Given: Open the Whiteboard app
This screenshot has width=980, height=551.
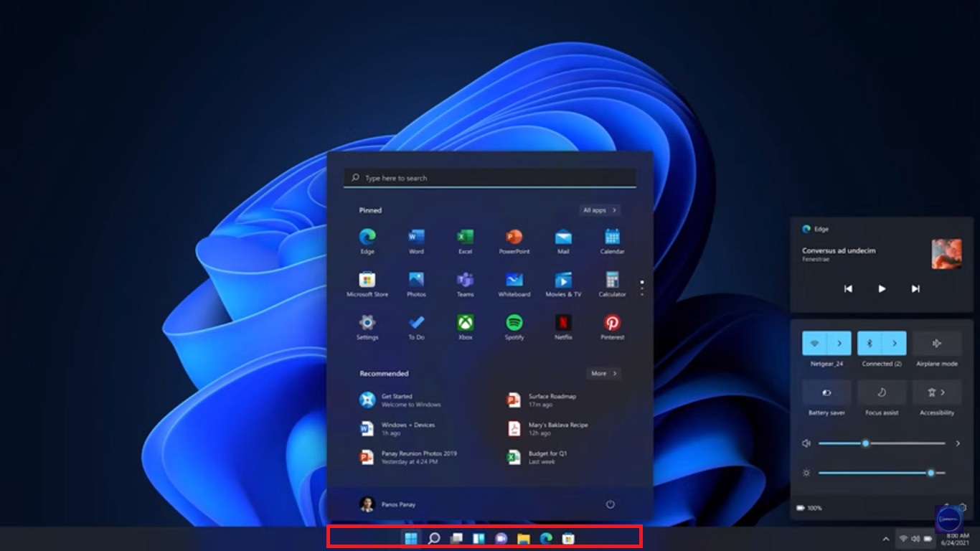Looking at the screenshot, I should [514, 284].
